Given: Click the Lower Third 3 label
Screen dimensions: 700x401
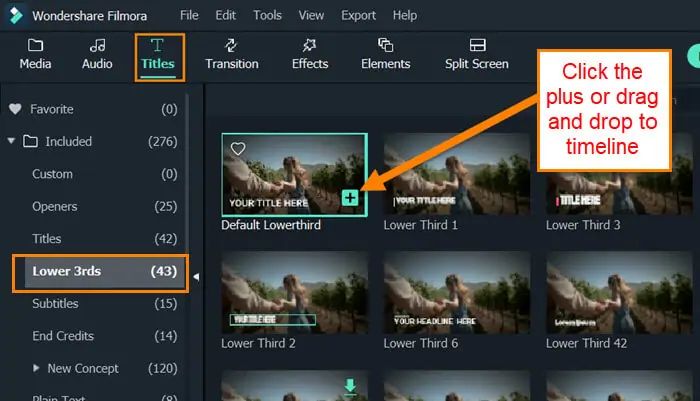Looking at the screenshot, I should (x=583, y=225).
